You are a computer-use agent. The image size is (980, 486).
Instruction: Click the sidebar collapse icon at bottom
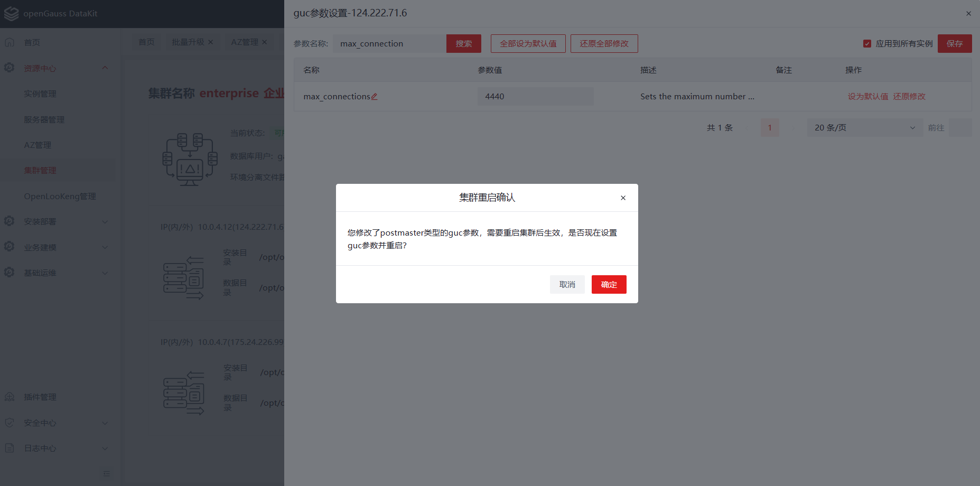[107, 473]
